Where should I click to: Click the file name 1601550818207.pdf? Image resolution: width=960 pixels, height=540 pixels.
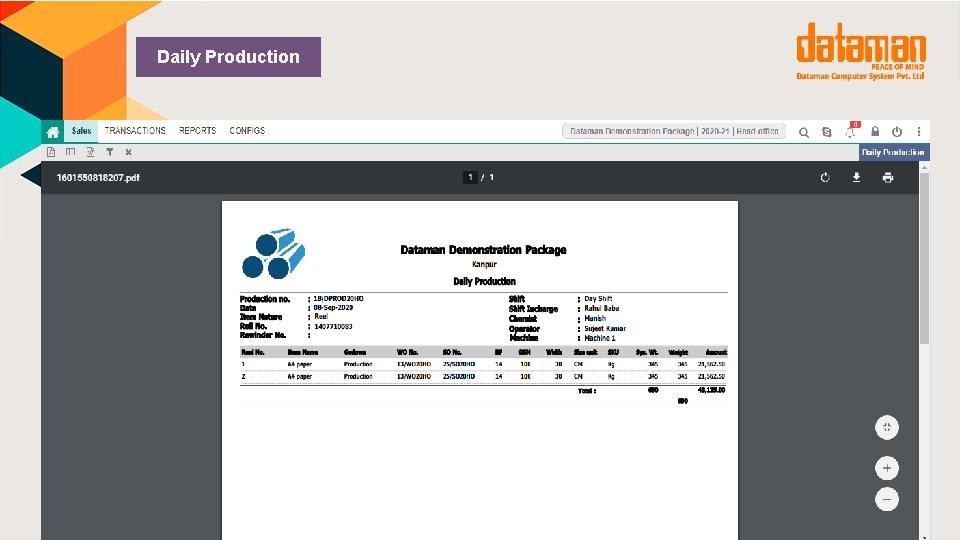tap(98, 178)
